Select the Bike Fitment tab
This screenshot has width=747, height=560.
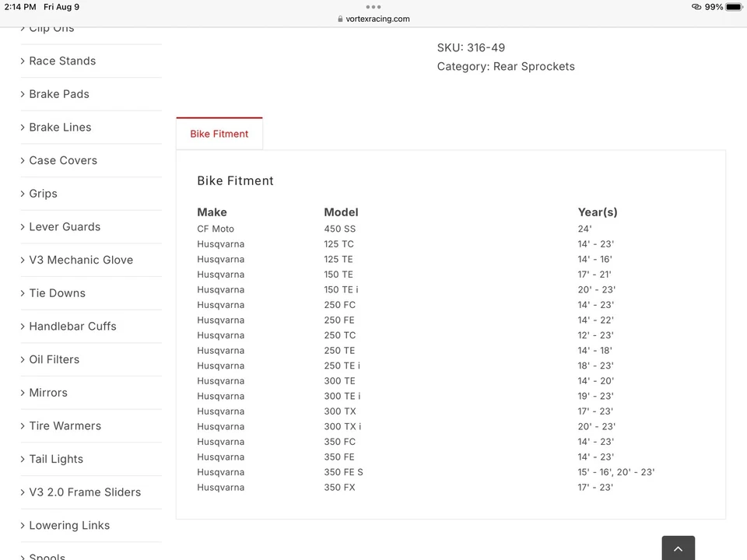(219, 134)
